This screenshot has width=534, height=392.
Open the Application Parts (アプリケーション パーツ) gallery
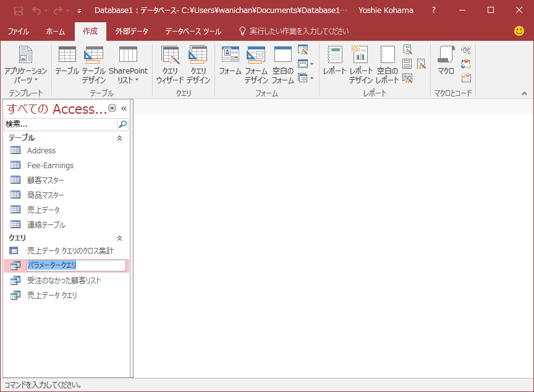(x=25, y=65)
